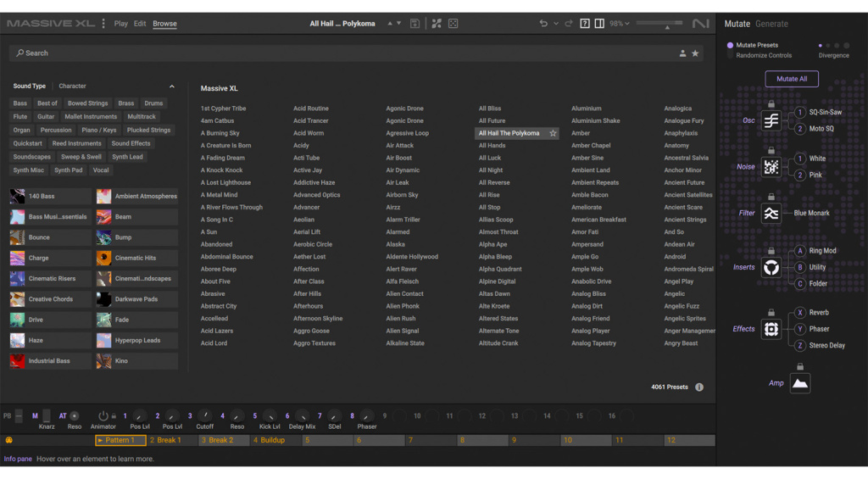Select Osc slot 1 circle for SQ-Sin-Saw
The width and height of the screenshot is (868, 479).
[x=800, y=113]
